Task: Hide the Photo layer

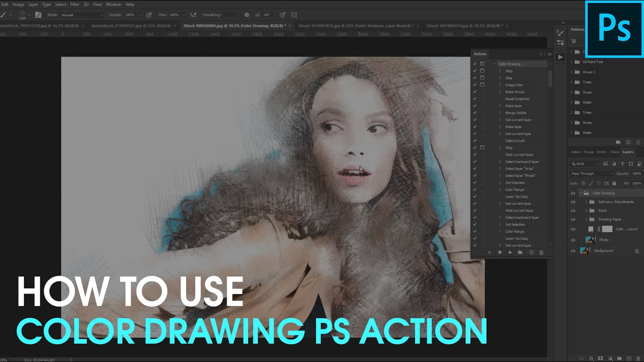Action: coord(573,240)
